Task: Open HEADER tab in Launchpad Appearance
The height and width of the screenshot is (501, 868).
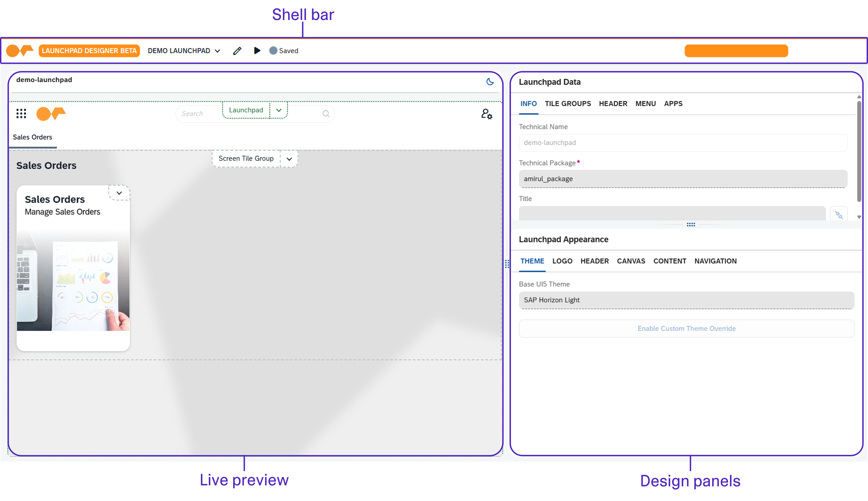Action: 594,261
